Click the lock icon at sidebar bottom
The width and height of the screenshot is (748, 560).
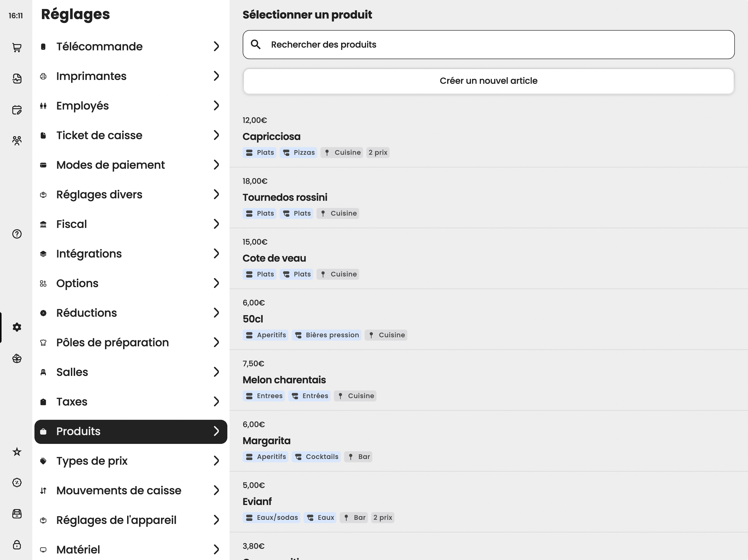pos(17,544)
